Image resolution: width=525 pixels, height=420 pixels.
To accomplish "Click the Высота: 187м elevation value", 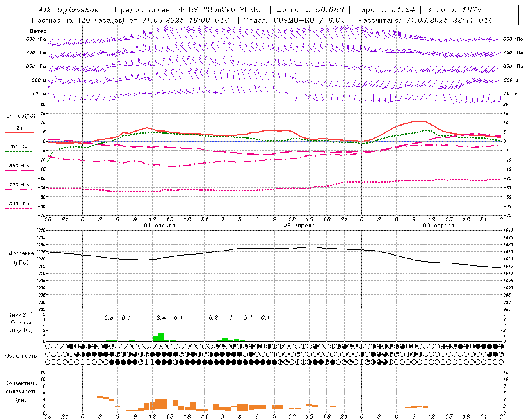I will click(x=454, y=10).
